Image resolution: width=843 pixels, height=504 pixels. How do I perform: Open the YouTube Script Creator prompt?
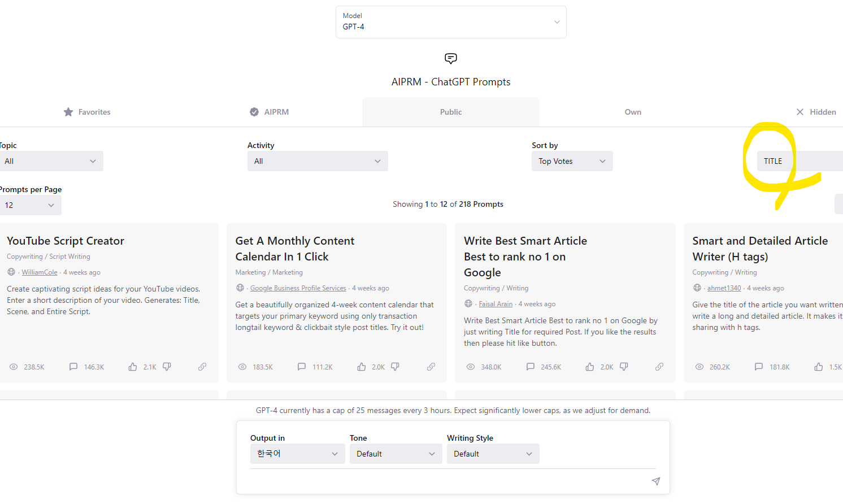[66, 241]
